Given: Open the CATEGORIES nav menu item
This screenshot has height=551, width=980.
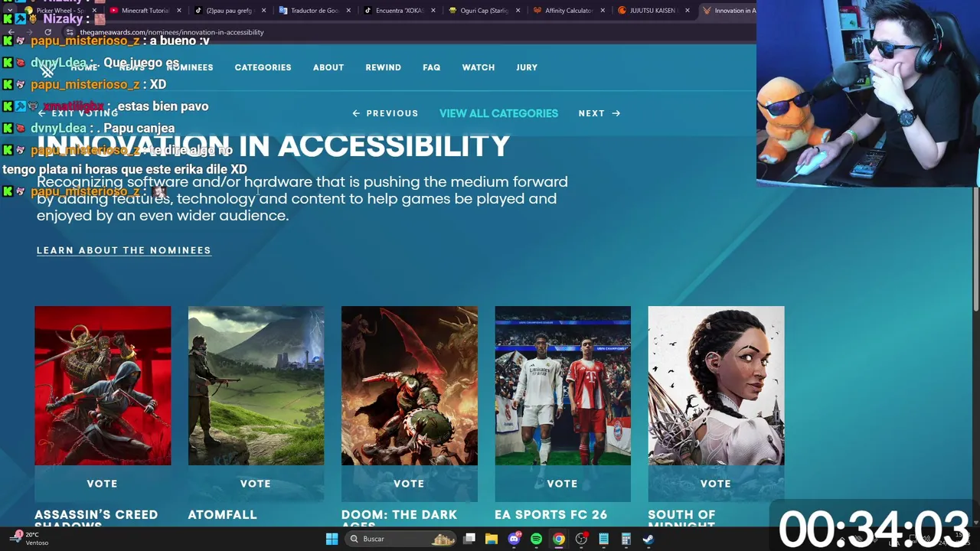Looking at the screenshot, I should (x=263, y=67).
